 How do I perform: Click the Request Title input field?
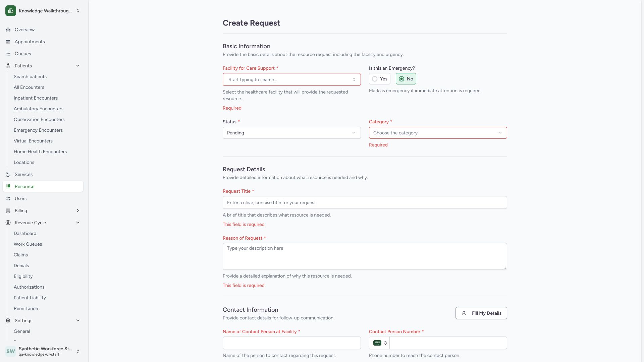click(365, 202)
